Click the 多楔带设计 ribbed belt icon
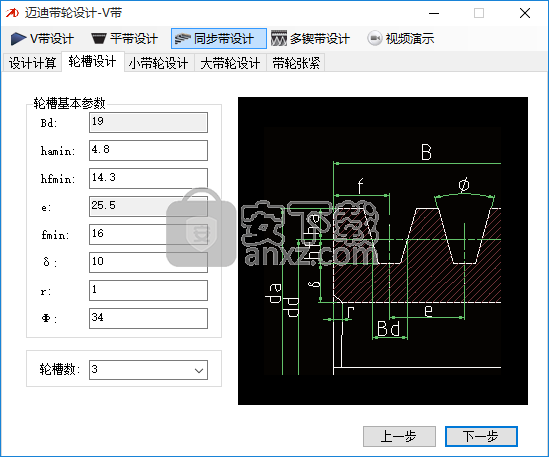The height and width of the screenshot is (457, 549). 279,39
